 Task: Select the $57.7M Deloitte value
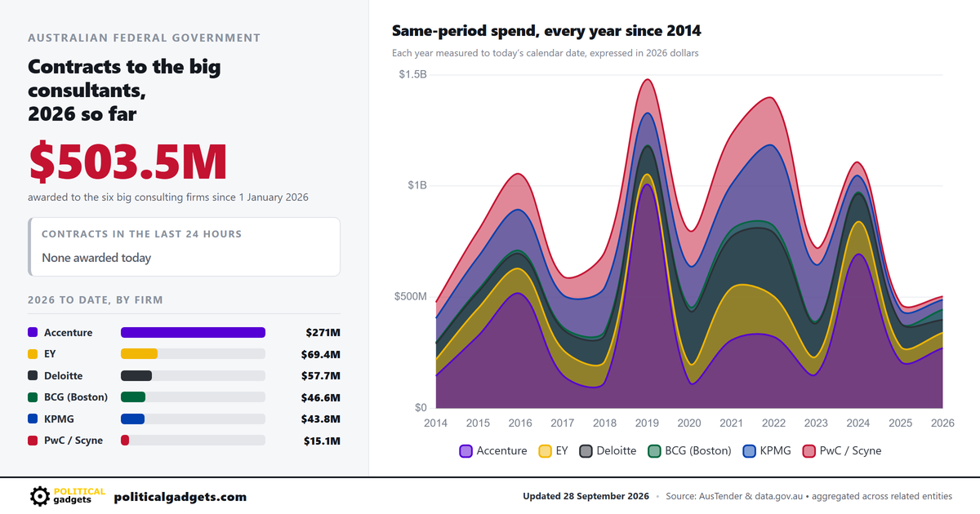click(x=320, y=375)
